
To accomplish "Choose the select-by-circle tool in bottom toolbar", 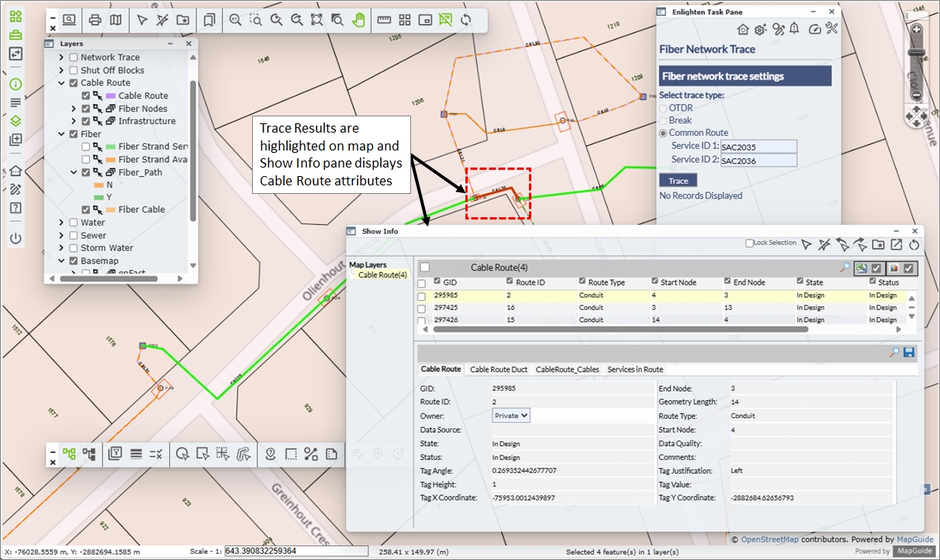I will pos(182,455).
